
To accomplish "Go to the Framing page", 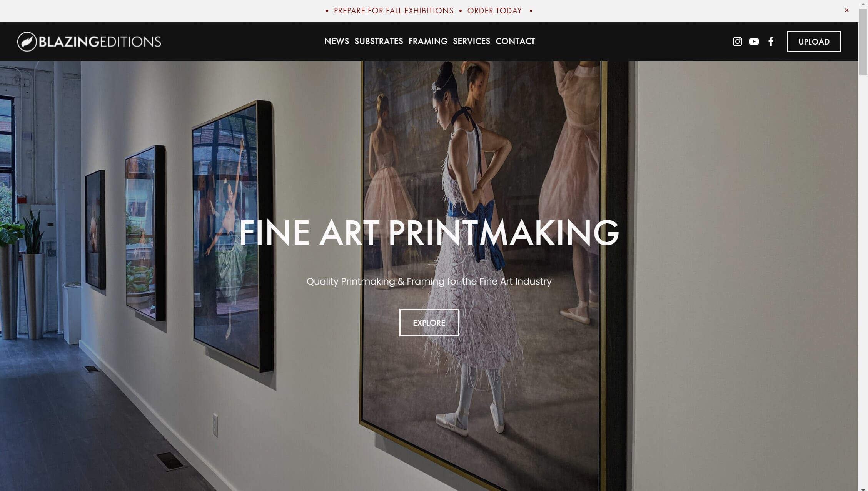I will [428, 41].
